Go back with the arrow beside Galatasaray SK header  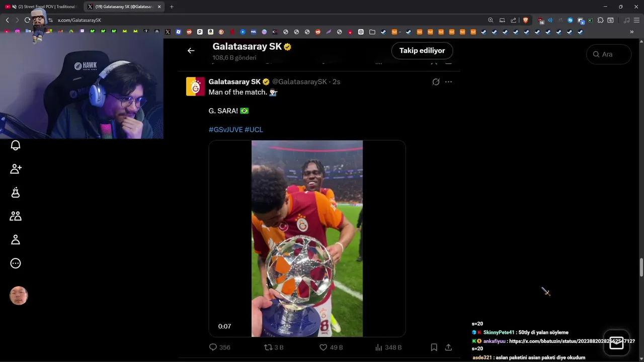(191, 50)
